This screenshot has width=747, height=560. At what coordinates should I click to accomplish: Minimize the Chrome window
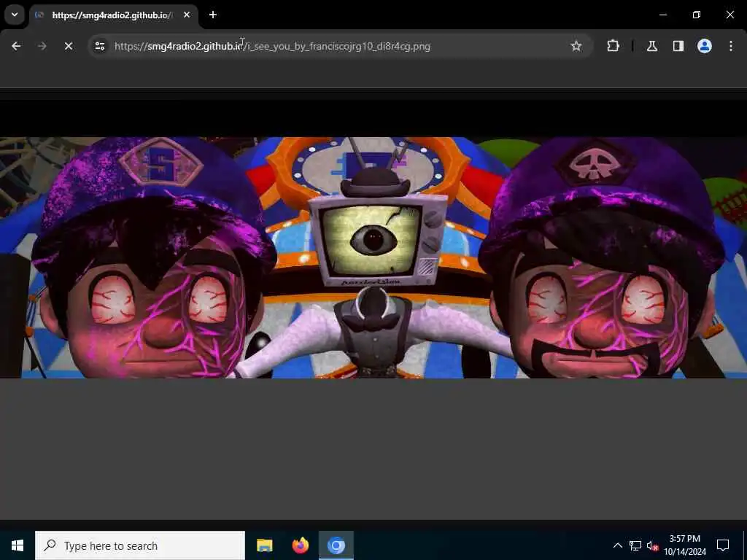click(662, 15)
